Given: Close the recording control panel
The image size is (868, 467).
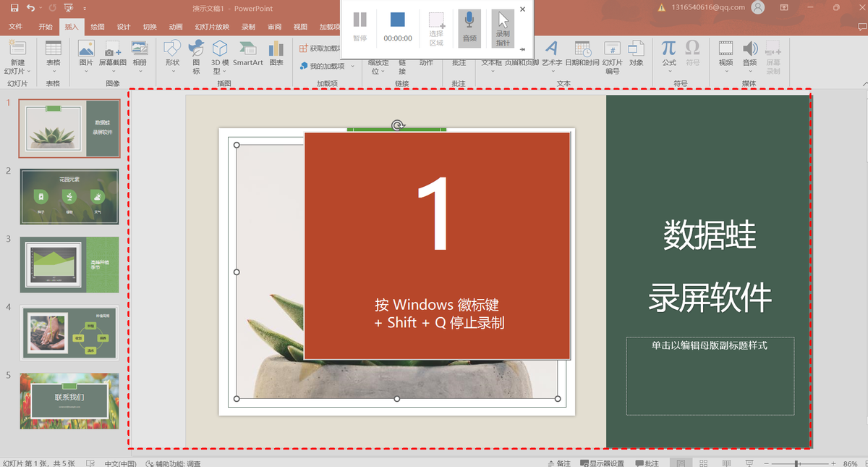Looking at the screenshot, I should (x=522, y=9).
